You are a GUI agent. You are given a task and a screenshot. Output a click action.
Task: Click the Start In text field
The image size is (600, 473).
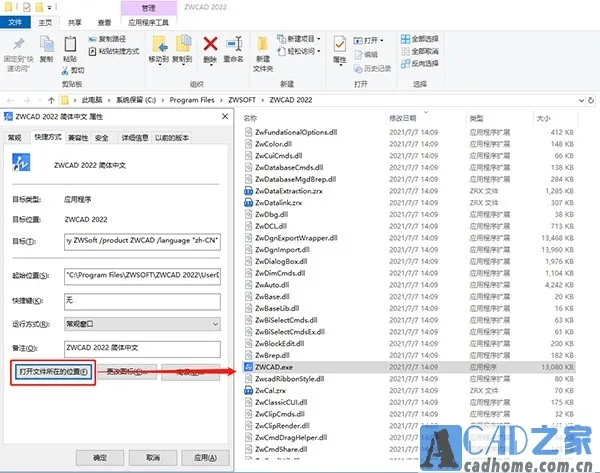pyautogui.click(x=142, y=276)
